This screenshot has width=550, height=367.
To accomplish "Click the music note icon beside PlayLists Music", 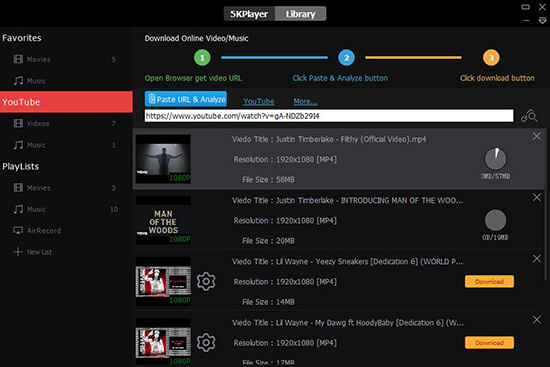I will (x=18, y=209).
